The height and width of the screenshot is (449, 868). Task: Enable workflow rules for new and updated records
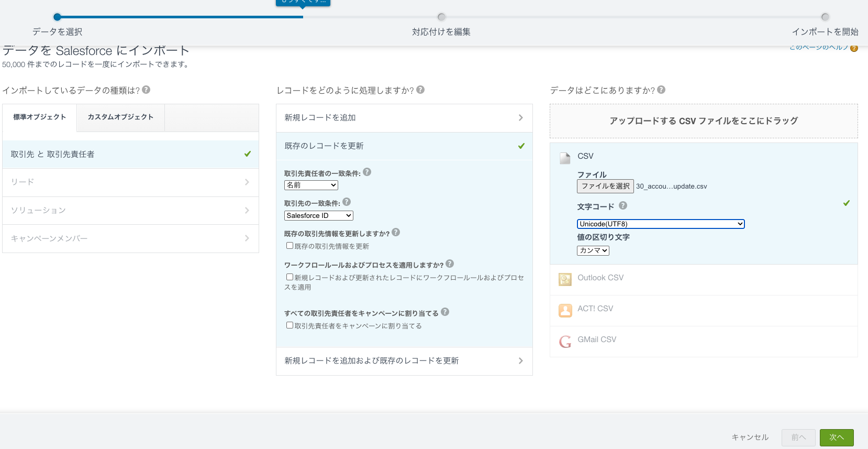click(290, 277)
